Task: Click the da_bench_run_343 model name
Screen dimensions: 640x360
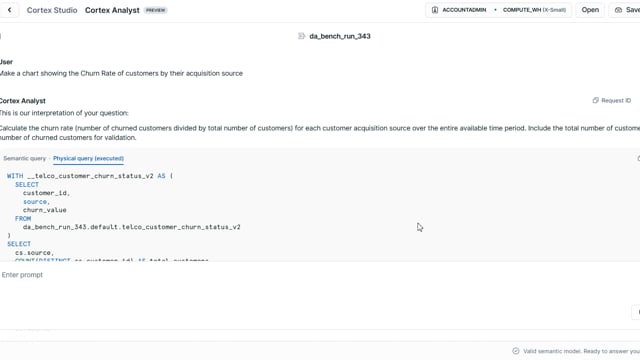Action: (340, 36)
